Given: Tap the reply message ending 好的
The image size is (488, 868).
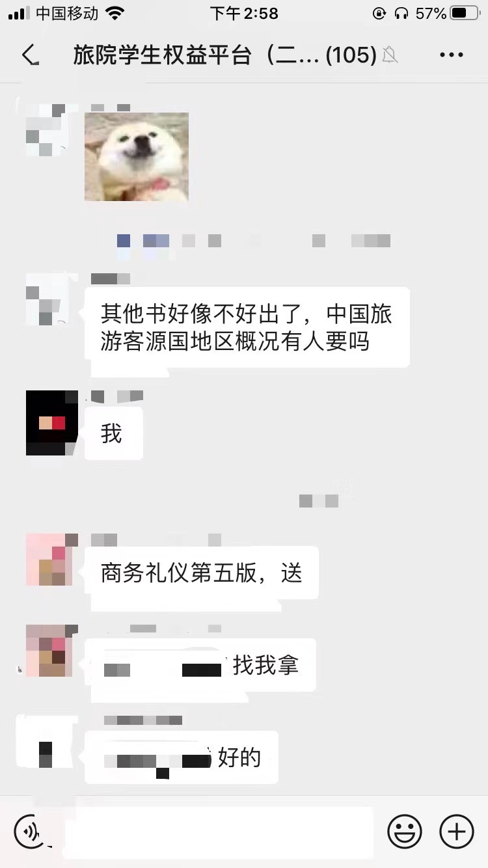Looking at the screenshot, I should (x=182, y=757).
